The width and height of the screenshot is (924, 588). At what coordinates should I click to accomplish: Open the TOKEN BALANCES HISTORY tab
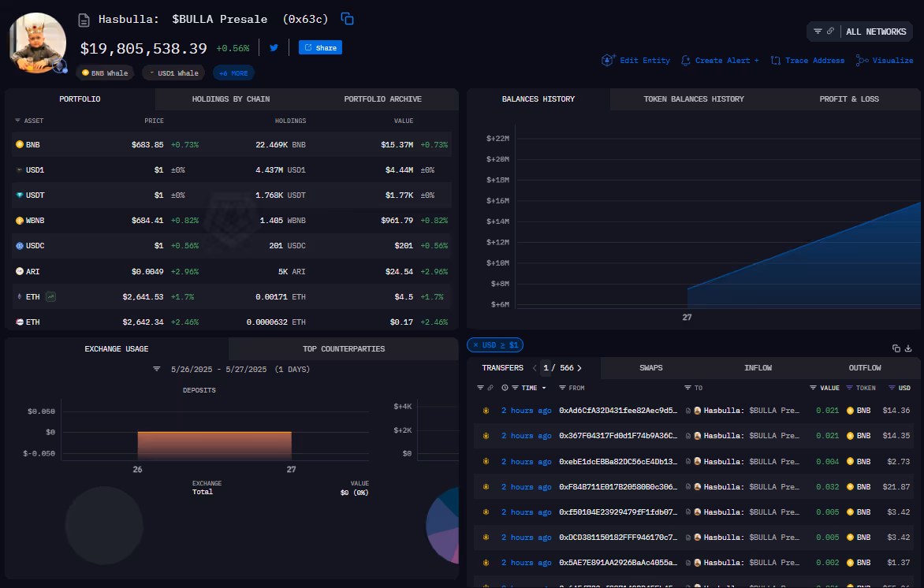[693, 99]
